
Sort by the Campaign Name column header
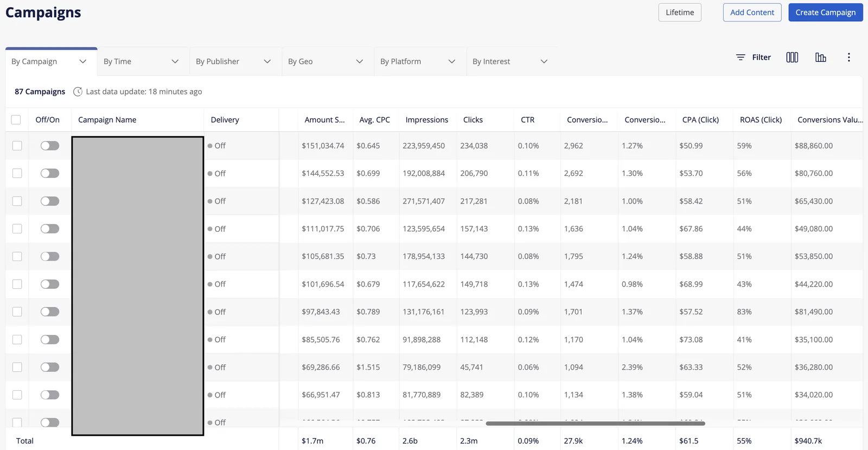pos(107,120)
